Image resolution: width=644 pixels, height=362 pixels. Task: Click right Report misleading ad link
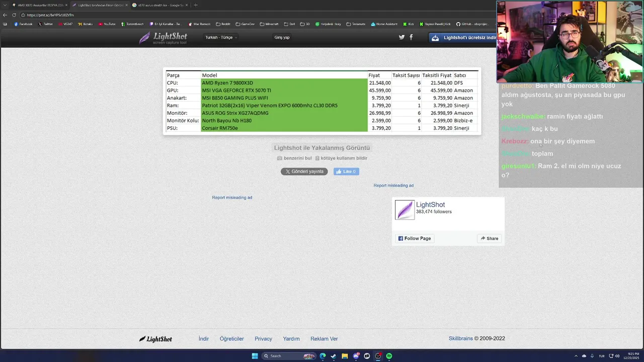pyautogui.click(x=393, y=186)
